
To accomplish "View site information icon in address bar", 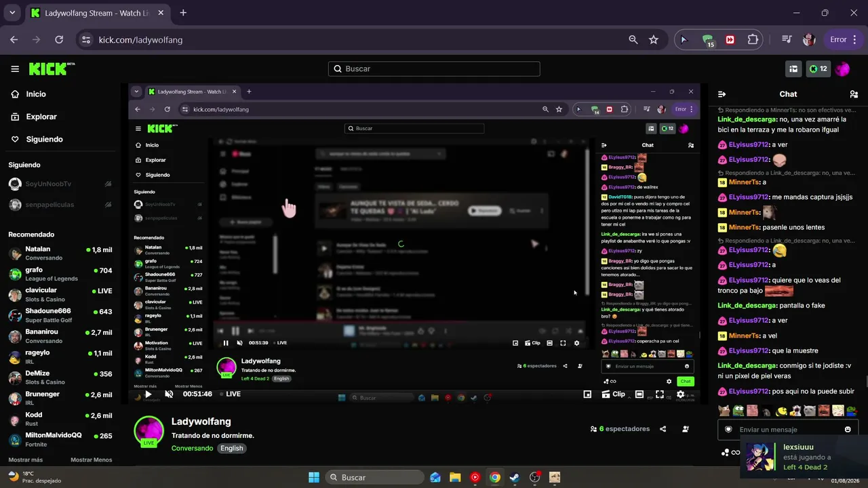I will [85, 40].
